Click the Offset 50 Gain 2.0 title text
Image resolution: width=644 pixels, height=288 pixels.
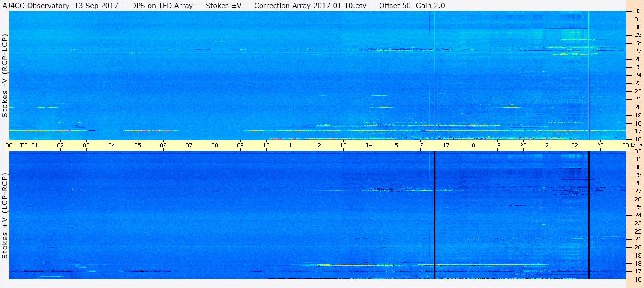point(412,6)
